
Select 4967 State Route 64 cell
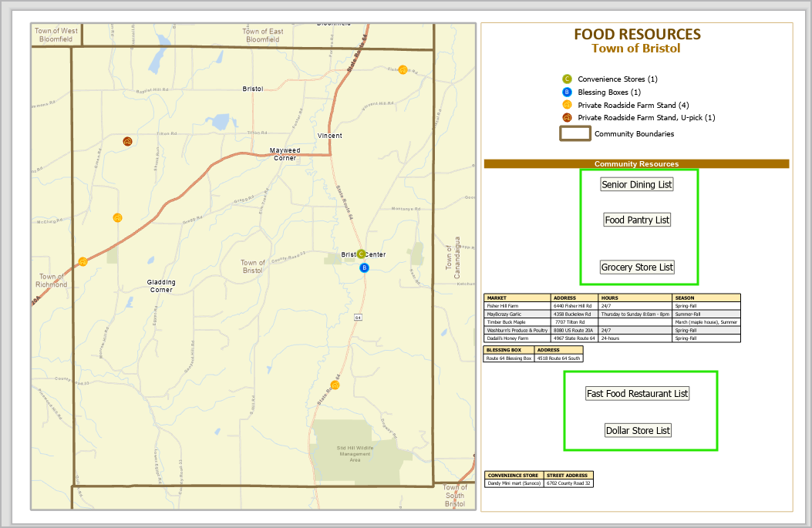(x=574, y=338)
